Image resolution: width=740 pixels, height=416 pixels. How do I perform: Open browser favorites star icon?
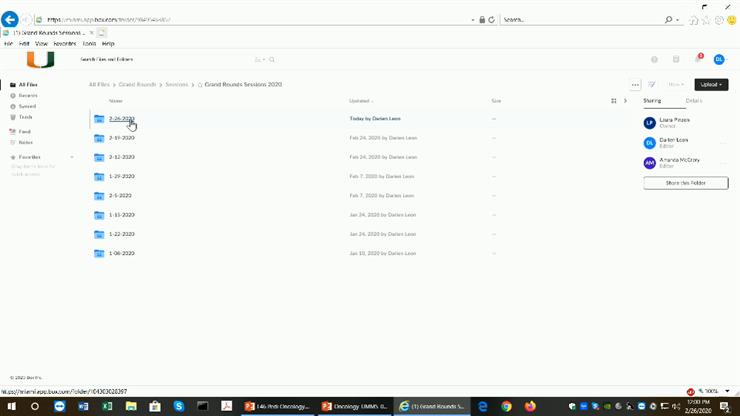706,20
